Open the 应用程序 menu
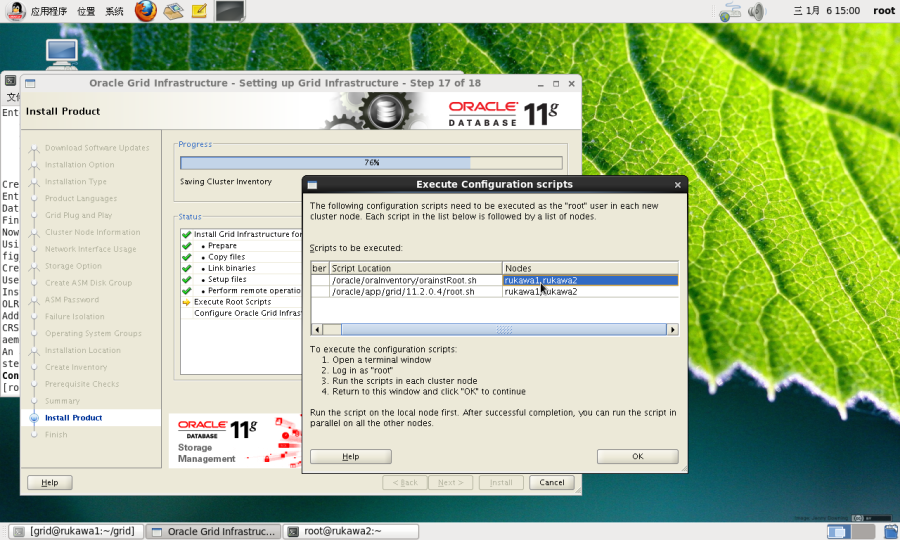Viewport: 900px width, 540px height. click(x=49, y=11)
